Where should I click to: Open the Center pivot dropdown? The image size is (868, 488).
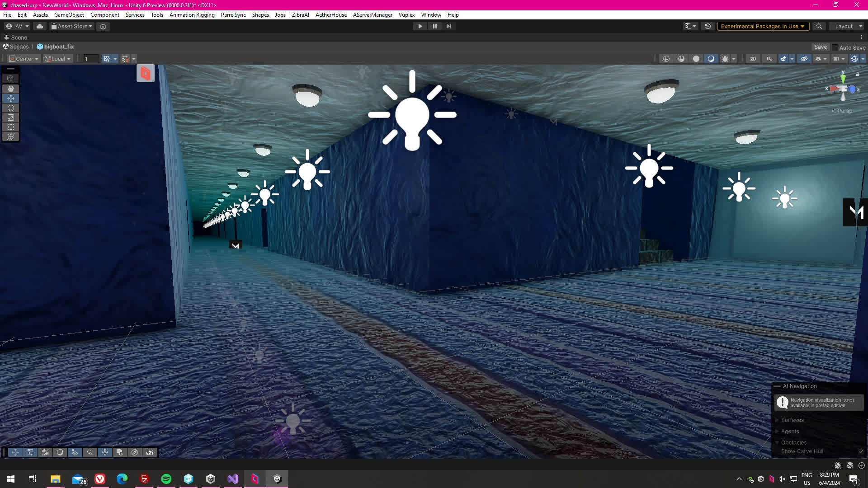24,59
